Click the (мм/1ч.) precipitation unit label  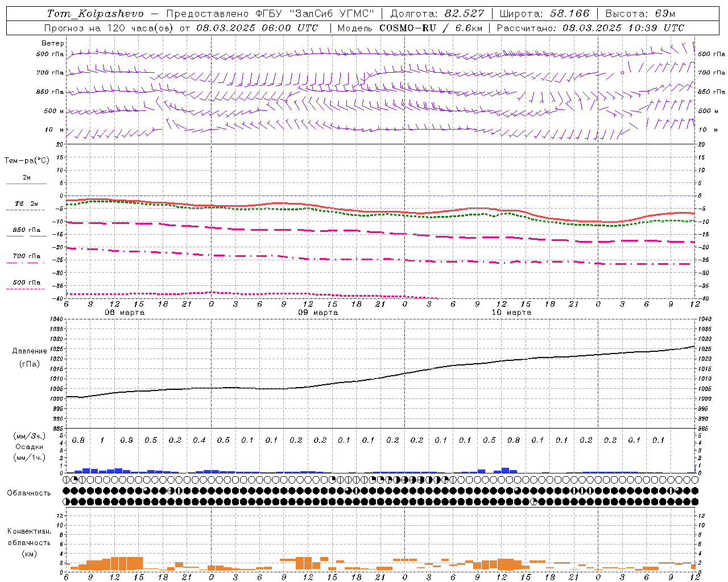click(x=30, y=458)
